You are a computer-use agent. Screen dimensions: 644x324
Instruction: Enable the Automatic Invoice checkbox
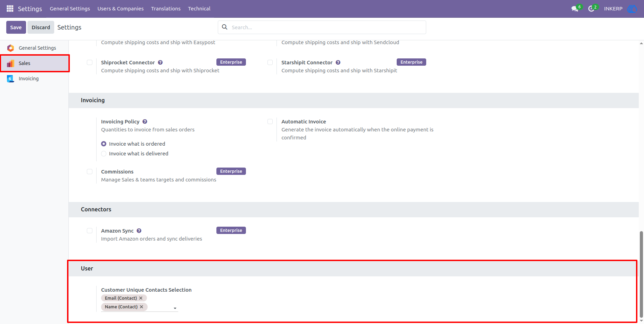coord(270,122)
